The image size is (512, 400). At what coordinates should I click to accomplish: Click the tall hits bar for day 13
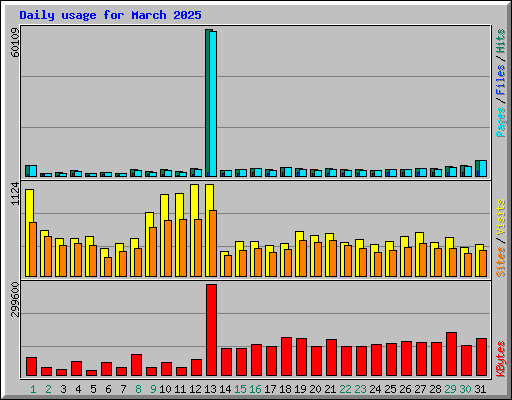(x=207, y=103)
